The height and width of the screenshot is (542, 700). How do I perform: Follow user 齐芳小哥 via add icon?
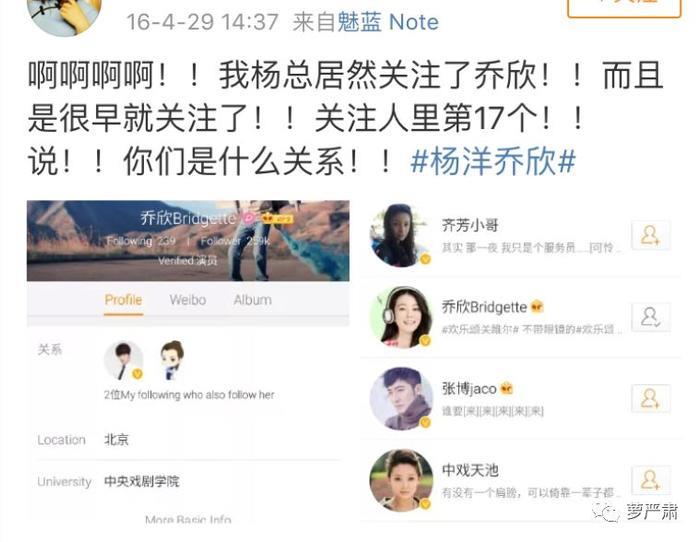[651, 235]
